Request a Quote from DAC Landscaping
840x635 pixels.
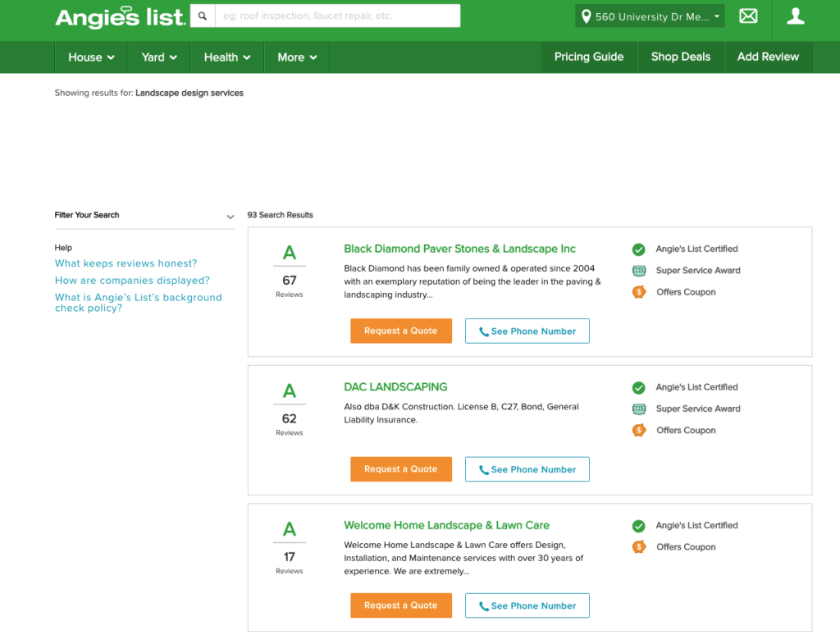pos(401,469)
